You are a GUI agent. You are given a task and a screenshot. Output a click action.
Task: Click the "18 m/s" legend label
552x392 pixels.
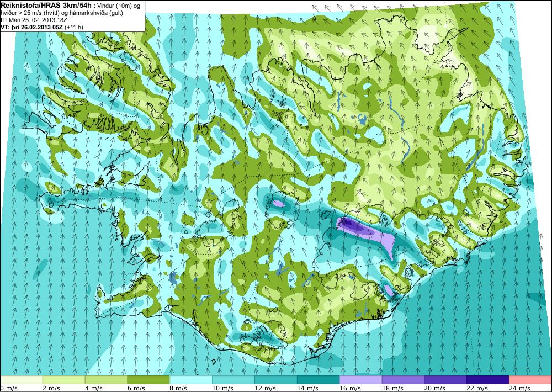pos(392,388)
